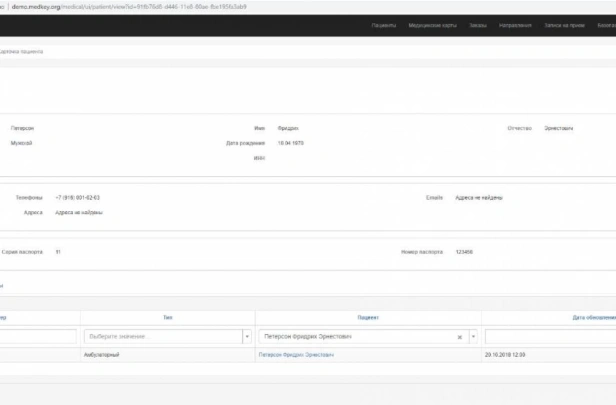Click the browser address bar URL
This screenshot has width=616, height=405.
pos(129,7)
